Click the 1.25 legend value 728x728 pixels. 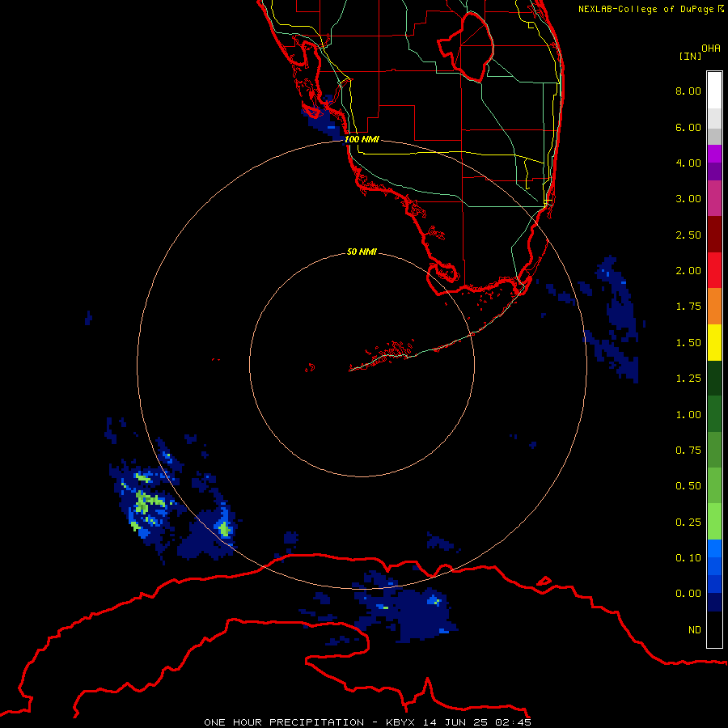coord(688,379)
